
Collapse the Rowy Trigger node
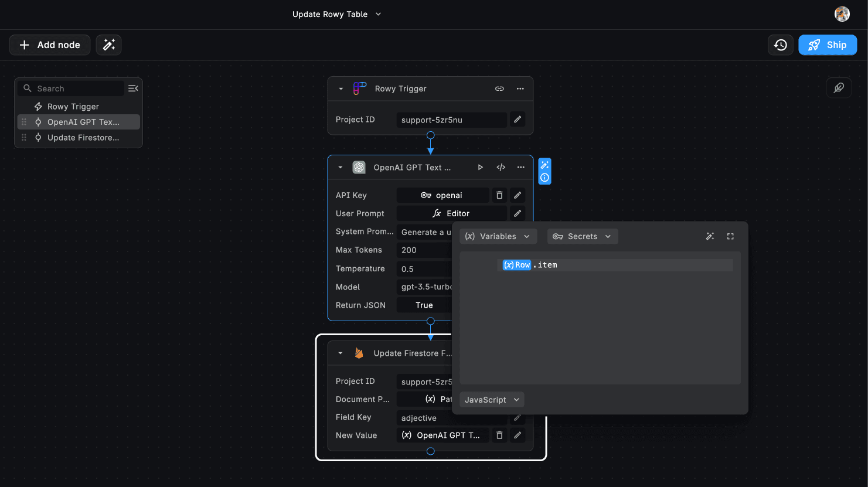(341, 89)
